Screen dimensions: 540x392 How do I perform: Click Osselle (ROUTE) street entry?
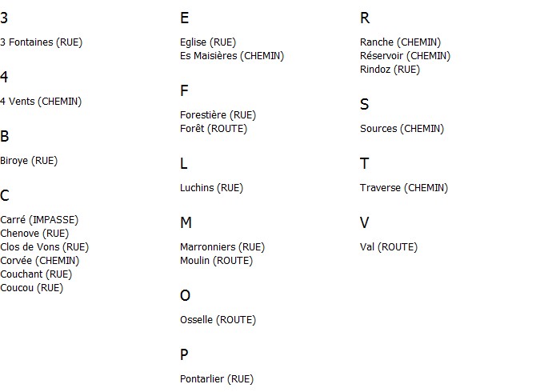pos(218,320)
